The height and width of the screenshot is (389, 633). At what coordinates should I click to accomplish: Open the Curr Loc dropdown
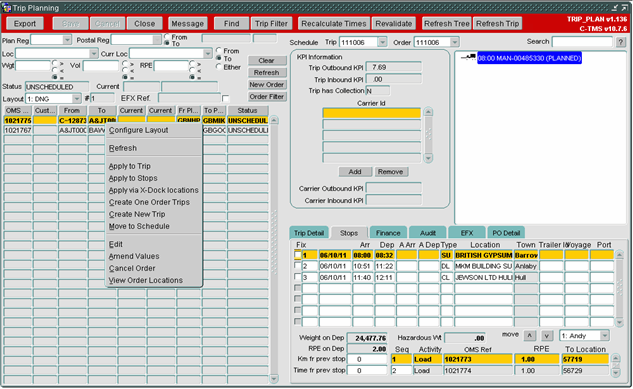[208, 54]
